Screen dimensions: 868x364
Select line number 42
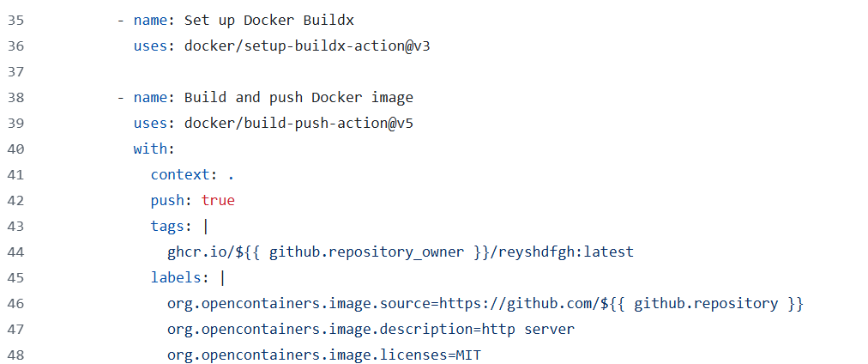click(x=15, y=201)
